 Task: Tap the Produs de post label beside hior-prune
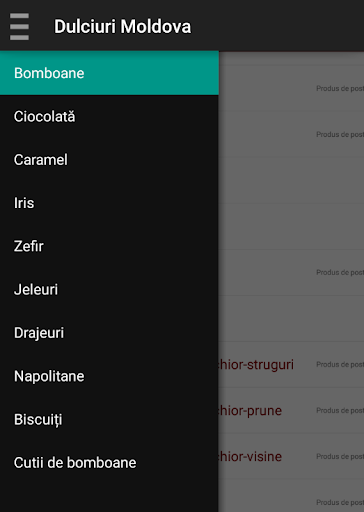340,410
